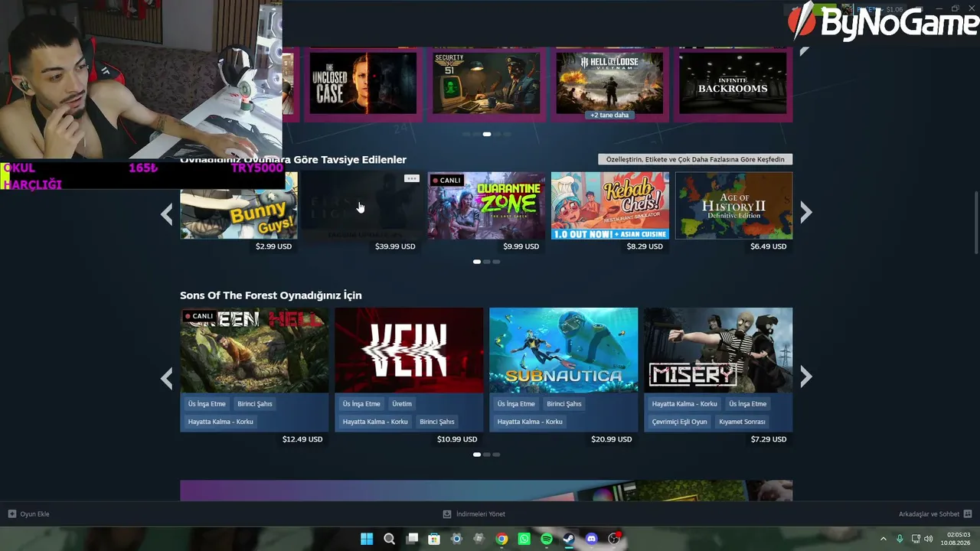The width and height of the screenshot is (980, 551).
Task: Launch Spotify from the taskbar
Action: point(547,539)
